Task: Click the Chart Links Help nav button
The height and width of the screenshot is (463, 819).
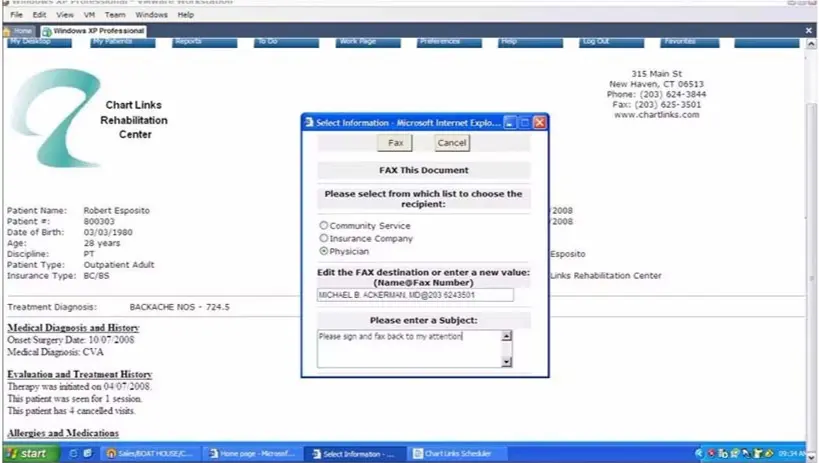Action: pyautogui.click(x=530, y=42)
